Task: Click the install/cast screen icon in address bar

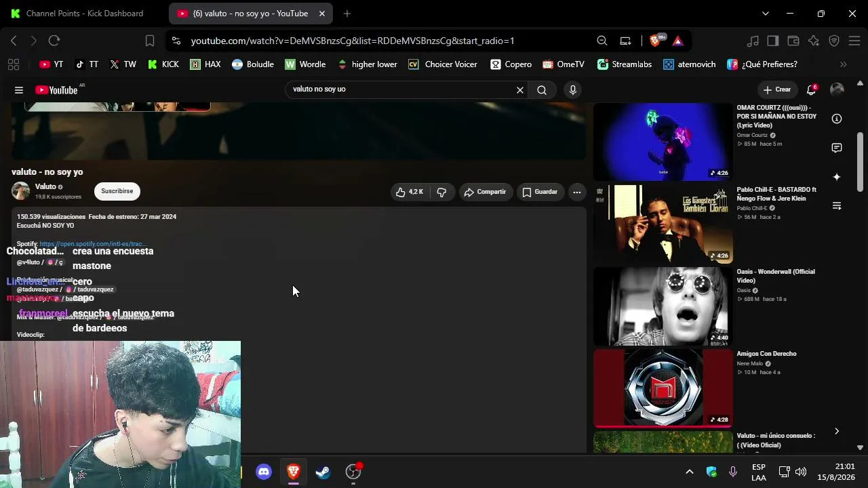Action: tap(626, 41)
